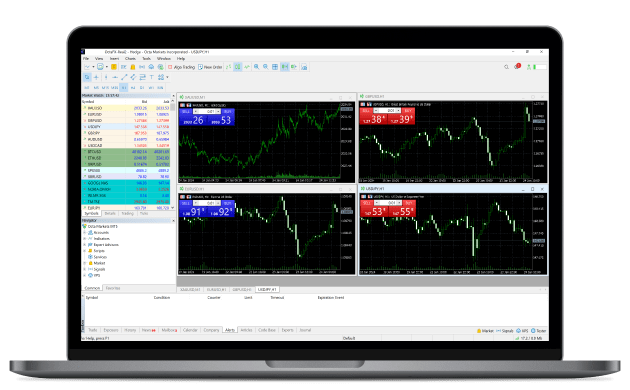Select the Fibonacci retracement tool
The width and height of the screenshot is (630, 390).
[x=142, y=77]
